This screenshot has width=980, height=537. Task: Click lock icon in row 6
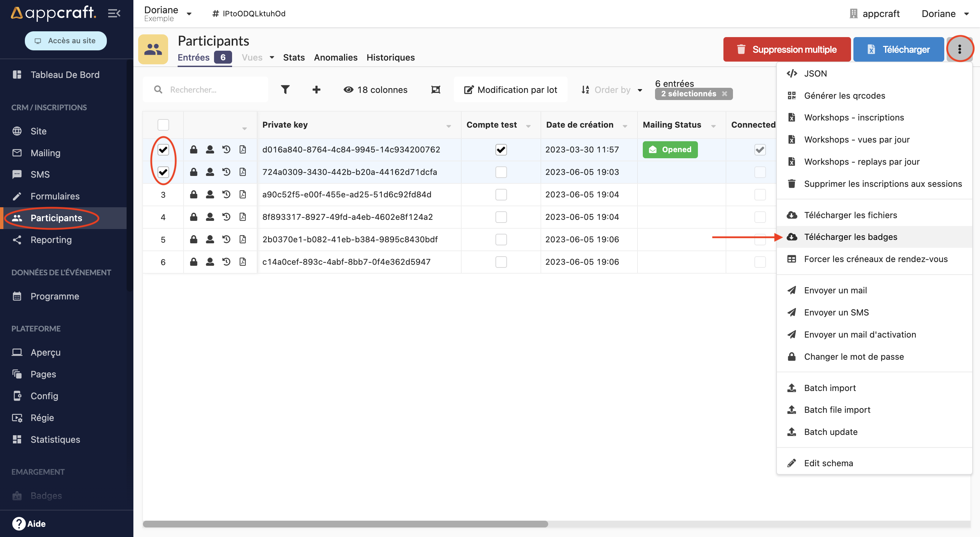(x=194, y=262)
